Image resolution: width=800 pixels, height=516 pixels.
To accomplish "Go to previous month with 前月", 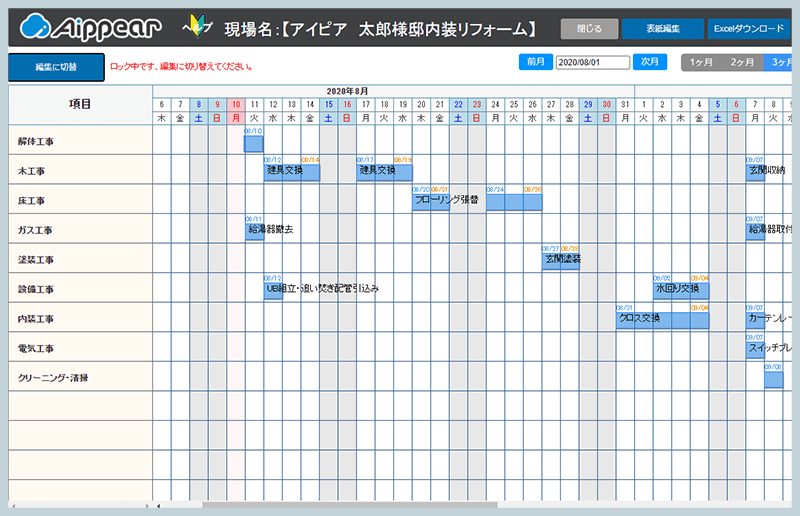I will pyautogui.click(x=536, y=62).
